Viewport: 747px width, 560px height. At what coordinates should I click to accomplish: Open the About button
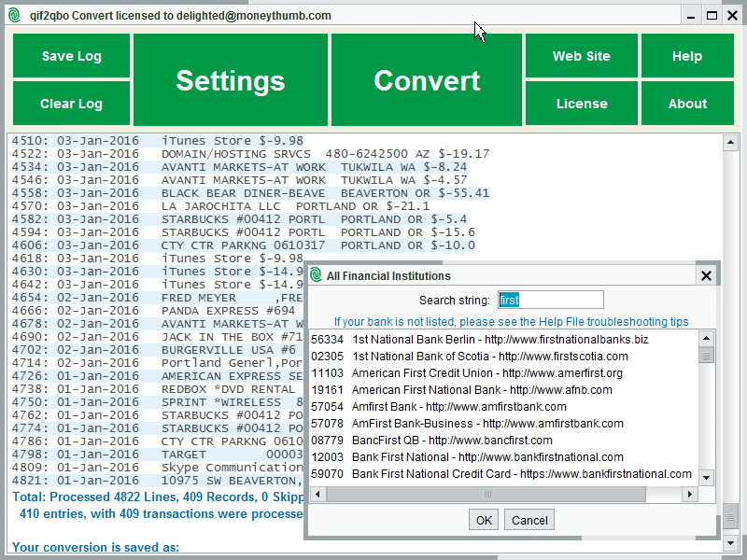click(x=687, y=104)
